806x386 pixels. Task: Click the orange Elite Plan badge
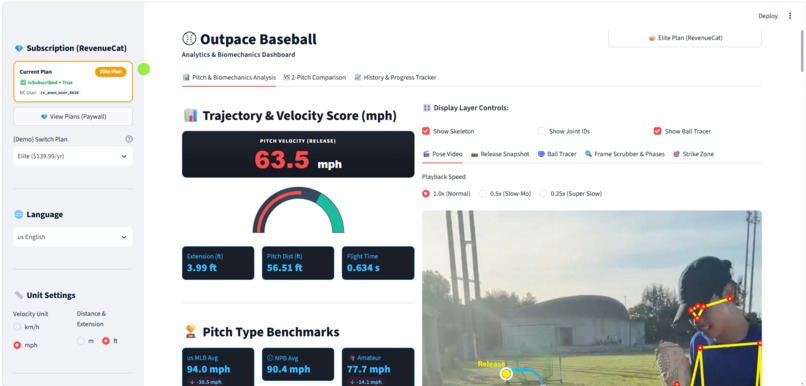click(x=111, y=72)
